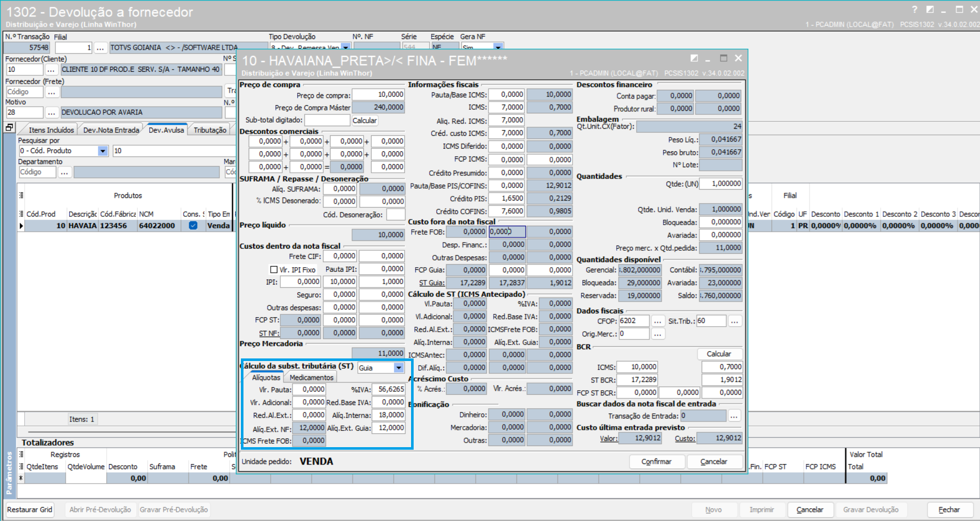The image size is (980, 521).
Task: Click the Fechar button
Action: click(x=949, y=510)
